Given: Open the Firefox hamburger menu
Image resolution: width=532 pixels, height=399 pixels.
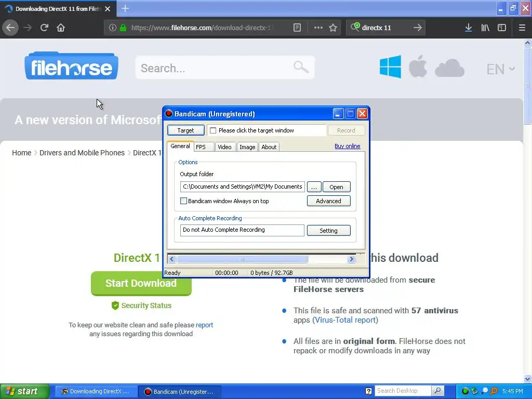Looking at the screenshot, I should (x=522, y=28).
